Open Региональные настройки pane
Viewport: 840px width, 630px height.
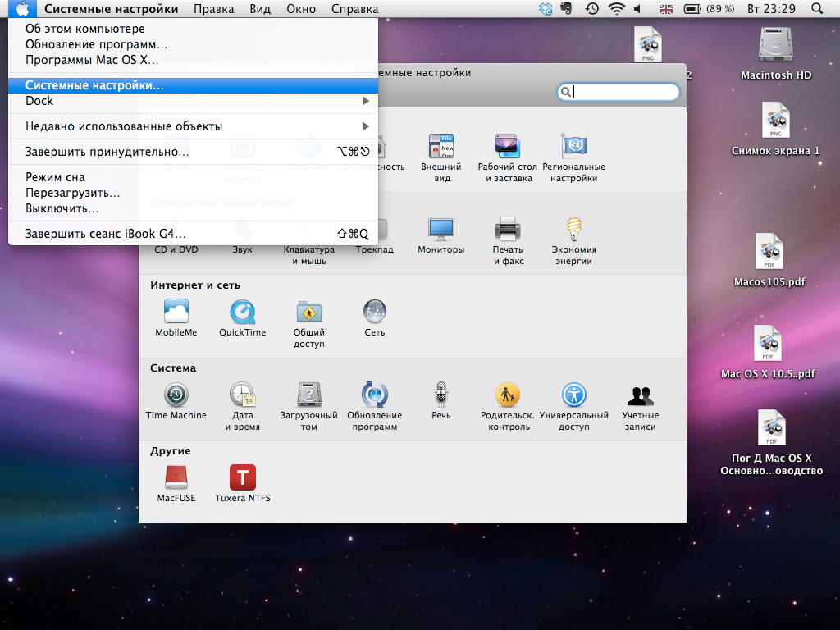[x=573, y=157]
